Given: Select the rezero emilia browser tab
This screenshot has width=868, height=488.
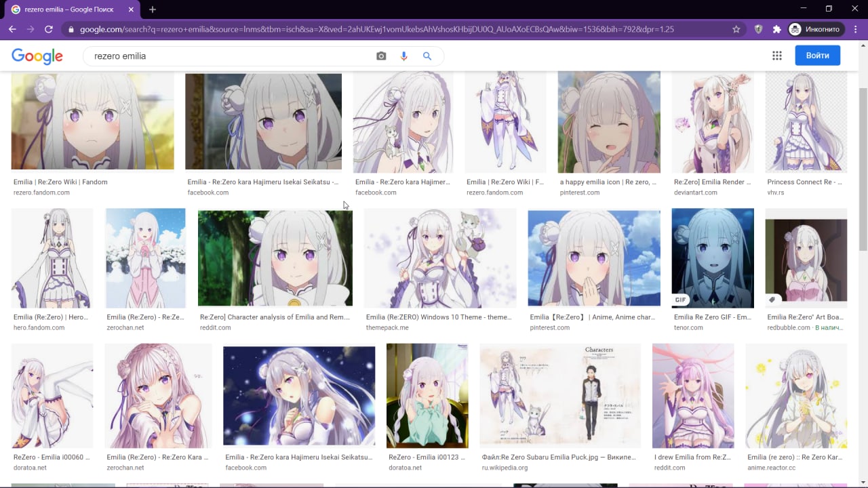Looking at the screenshot, I should tap(73, 9).
